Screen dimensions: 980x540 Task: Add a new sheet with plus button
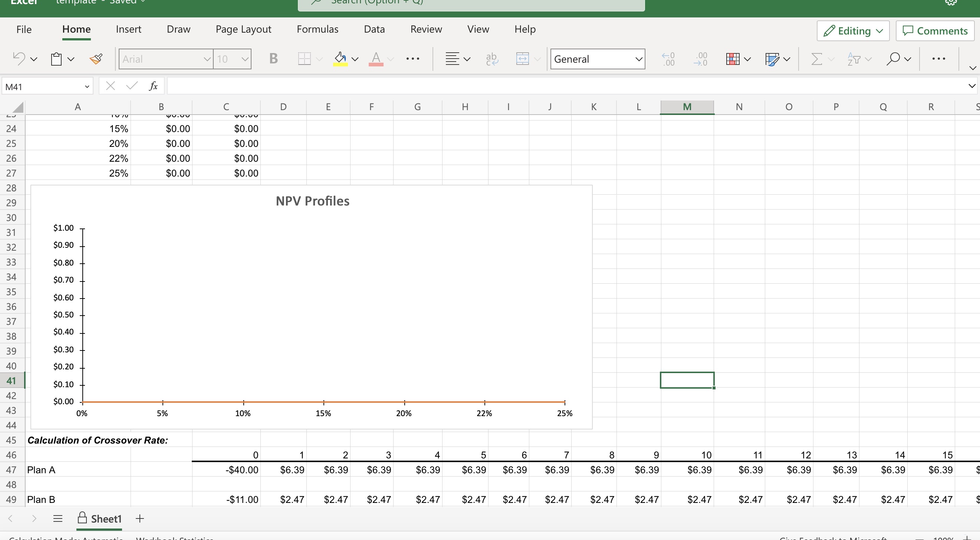(139, 519)
